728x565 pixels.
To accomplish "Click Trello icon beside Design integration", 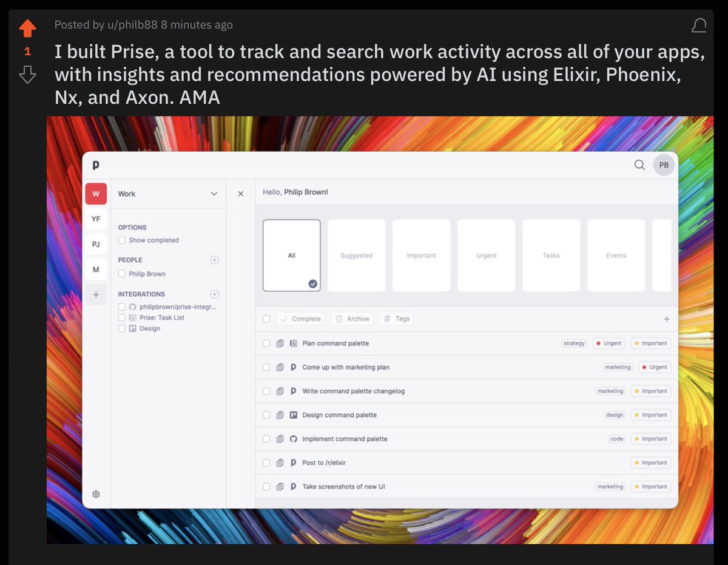I will click(132, 328).
